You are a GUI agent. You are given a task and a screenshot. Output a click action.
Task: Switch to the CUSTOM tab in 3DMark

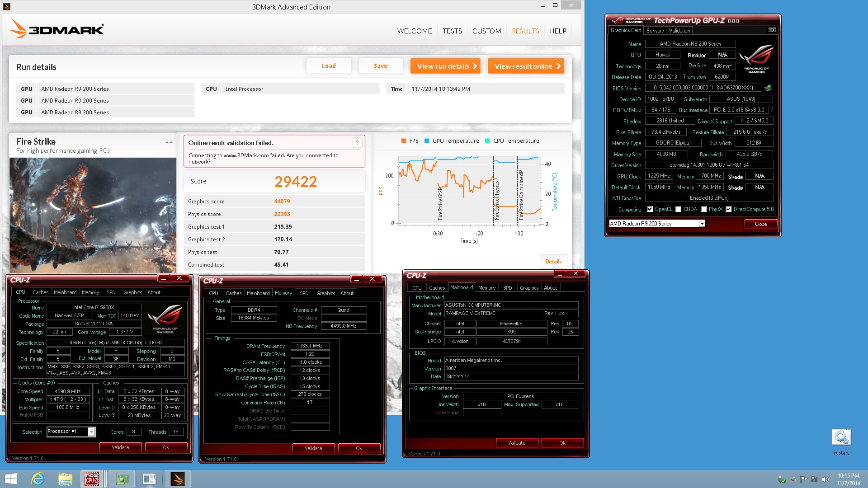pos(486,31)
